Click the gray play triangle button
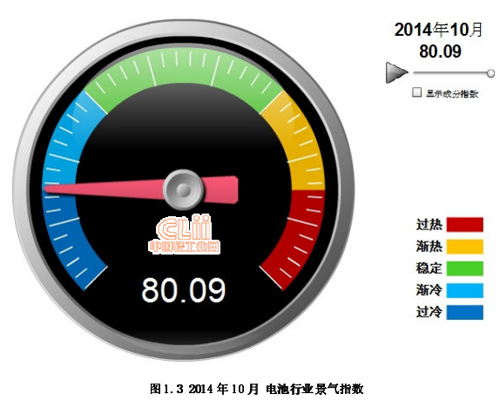The height and width of the screenshot is (401, 500). tap(396, 72)
